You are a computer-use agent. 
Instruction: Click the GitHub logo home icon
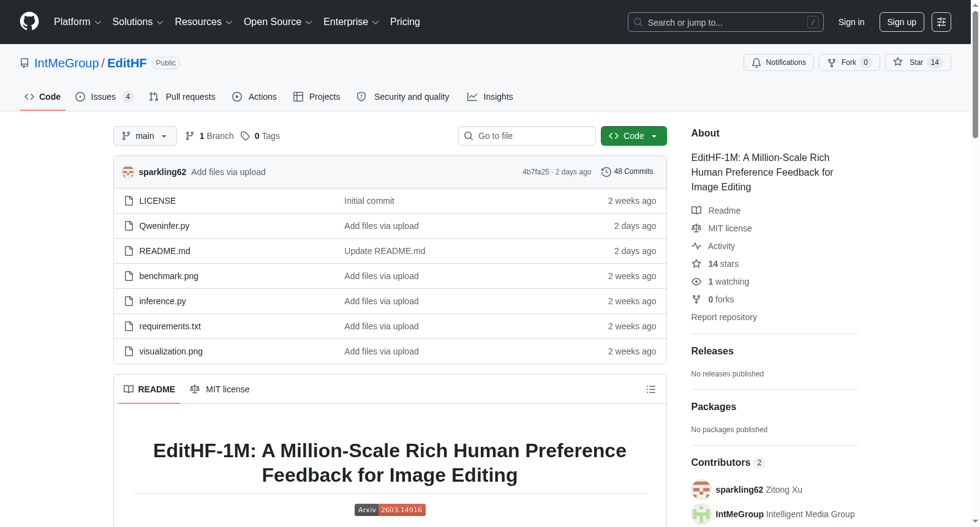(29, 22)
